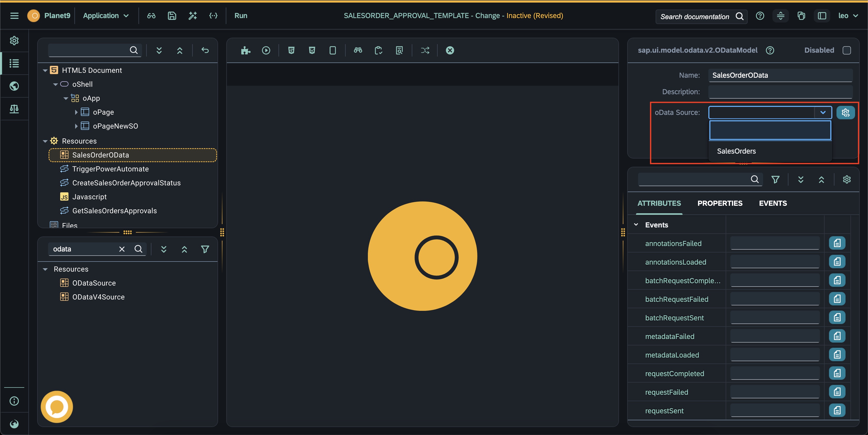Open the oData Source dropdown arrow

(823, 113)
